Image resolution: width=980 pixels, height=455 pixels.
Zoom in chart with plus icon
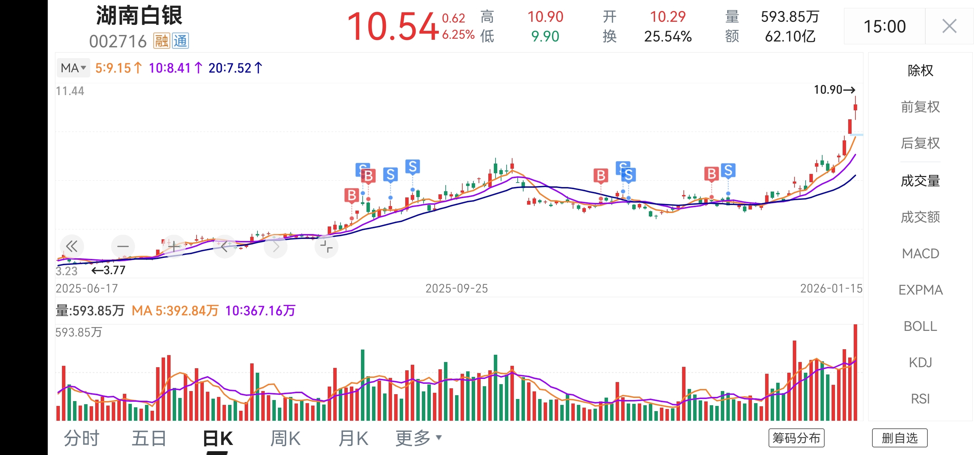point(174,247)
